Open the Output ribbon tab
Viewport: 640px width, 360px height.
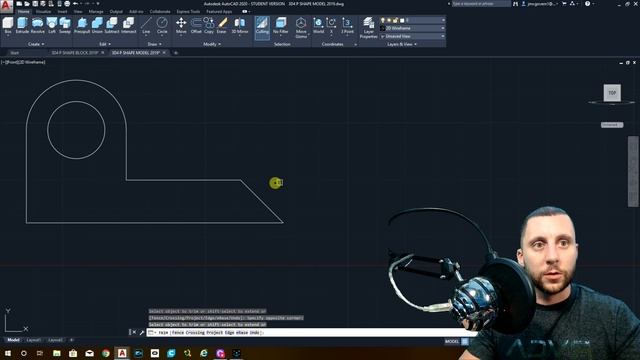pos(116,11)
